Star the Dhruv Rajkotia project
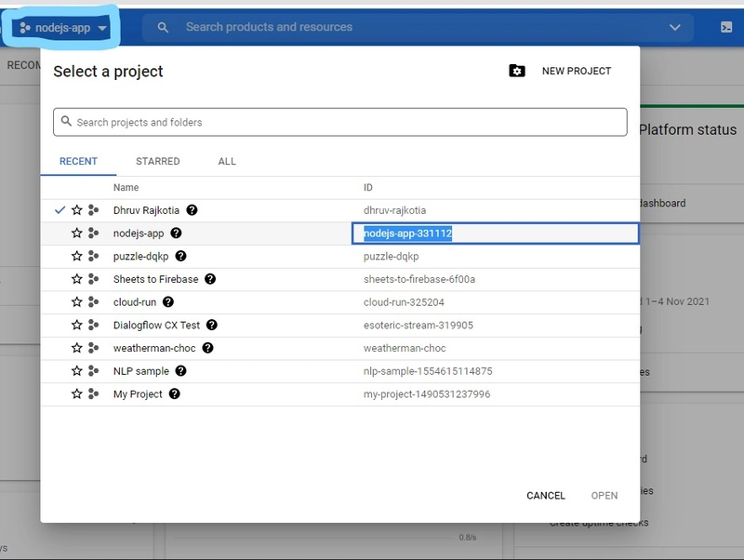Viewport: 744px width, 560px height. tap(77, 210)
